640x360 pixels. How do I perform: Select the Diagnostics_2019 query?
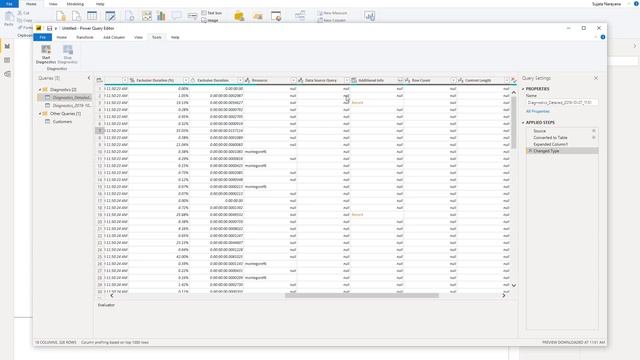(65, 105)
